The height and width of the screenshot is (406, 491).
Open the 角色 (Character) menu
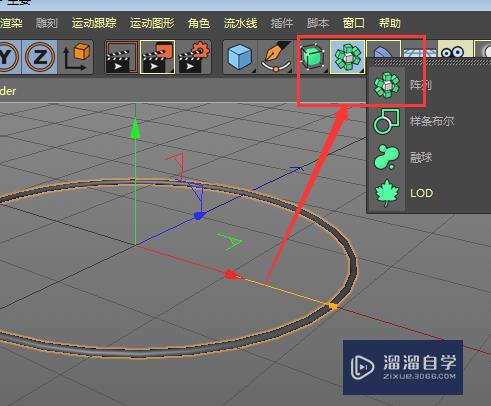[199, 23]
